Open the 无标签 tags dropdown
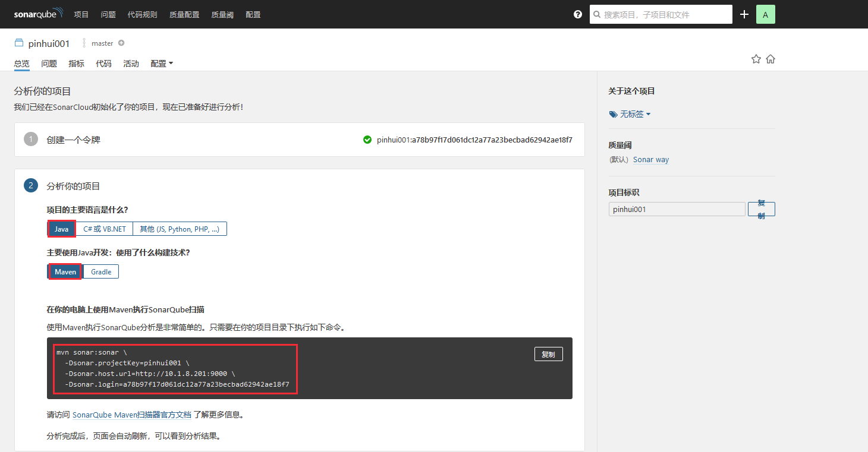Image resolution: width=868 pixels, height=452 pixels. (635, 114)
